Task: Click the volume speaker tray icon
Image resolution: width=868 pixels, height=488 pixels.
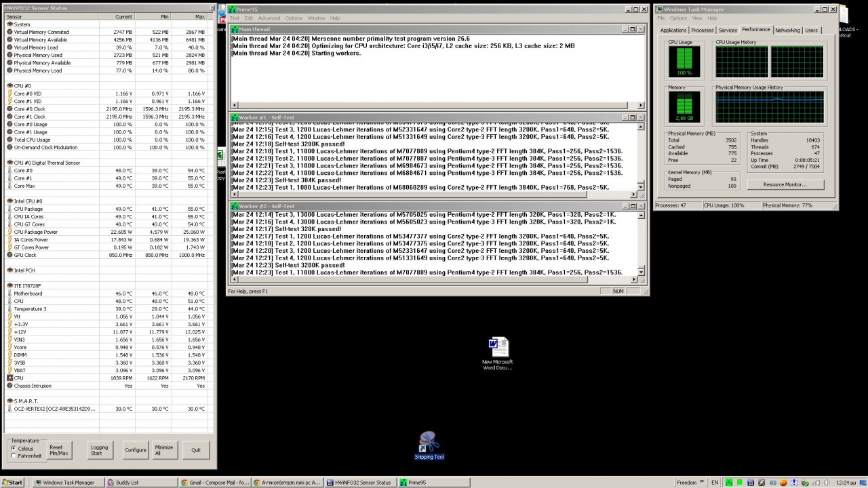Action: tap(827, 483)
